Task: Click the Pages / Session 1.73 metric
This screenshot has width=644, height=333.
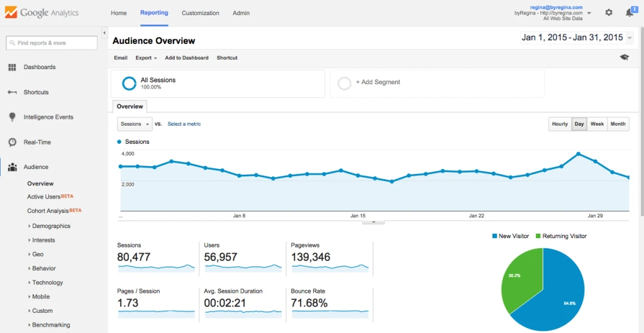Action: coord(156,303)
